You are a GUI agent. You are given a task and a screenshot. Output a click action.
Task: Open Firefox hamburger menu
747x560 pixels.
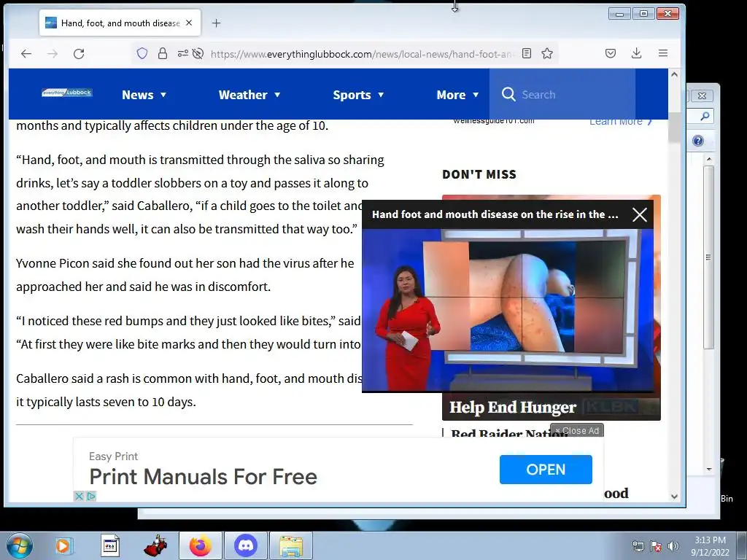pos(662,53)
